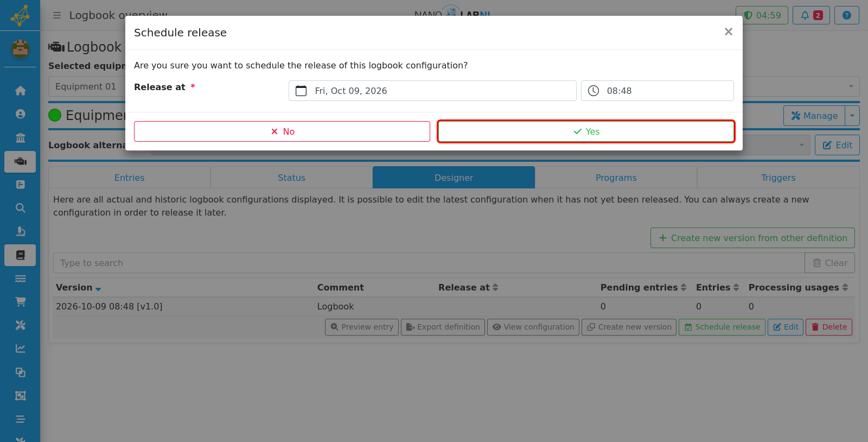Viewport: 868px width, 442px height.
Task: Click the user avatar in sidebar
Action: pyautogui.click(x=20, y=49)
